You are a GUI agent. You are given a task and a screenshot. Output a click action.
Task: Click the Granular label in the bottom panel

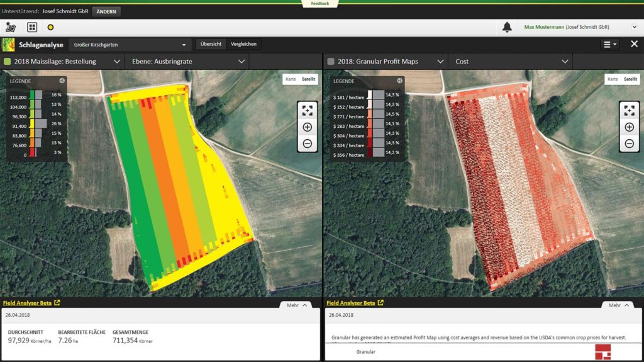[365, 352]
